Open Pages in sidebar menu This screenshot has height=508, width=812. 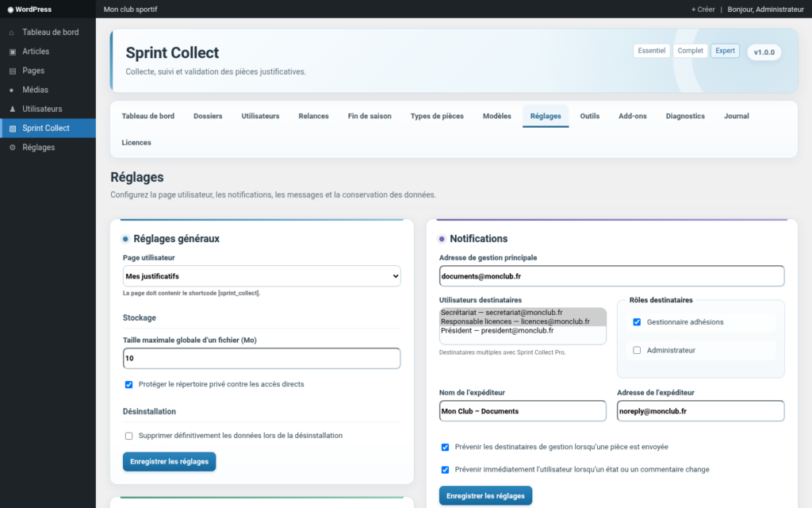[x=48, y=71]
